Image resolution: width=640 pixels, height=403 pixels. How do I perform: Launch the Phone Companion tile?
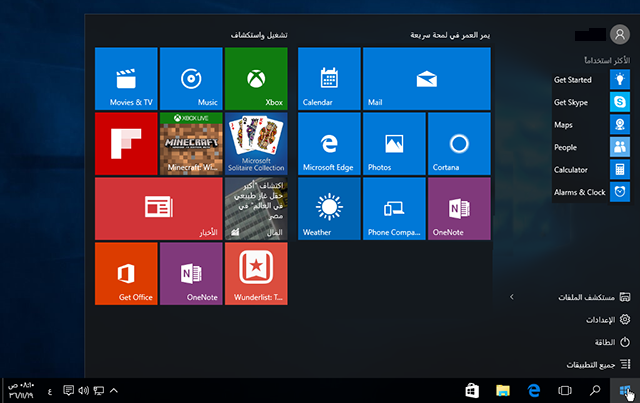394,209
